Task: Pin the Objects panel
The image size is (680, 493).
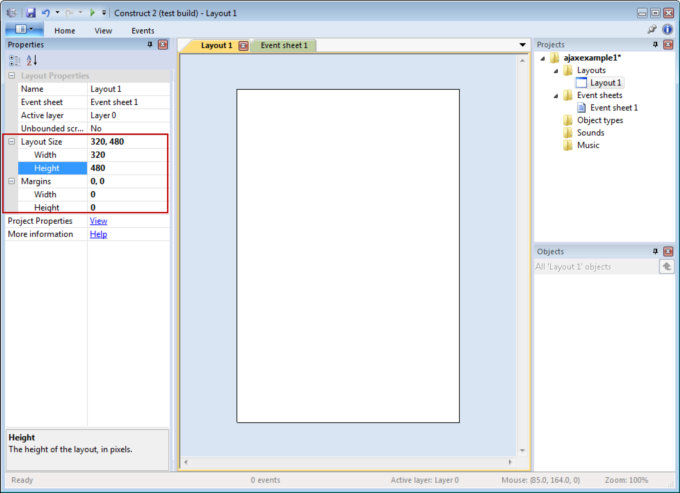Action: pyautogui.click(x=655, y=251)
